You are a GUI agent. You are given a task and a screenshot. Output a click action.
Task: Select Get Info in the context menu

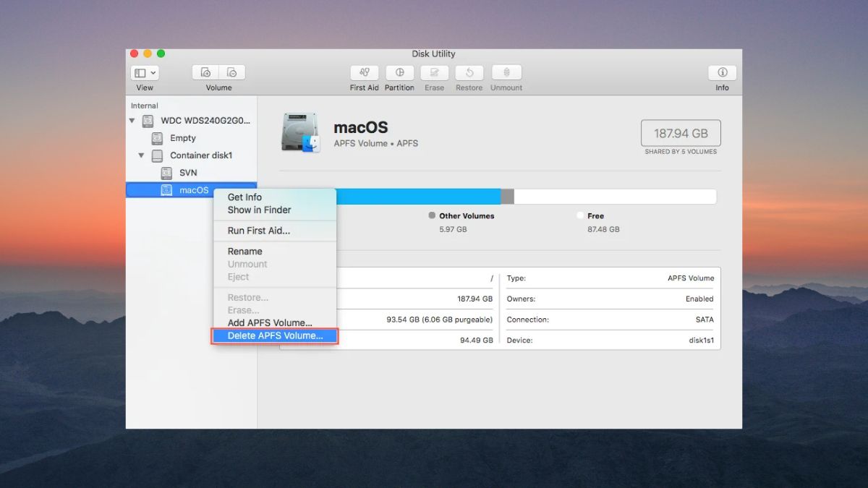[244, 197]
